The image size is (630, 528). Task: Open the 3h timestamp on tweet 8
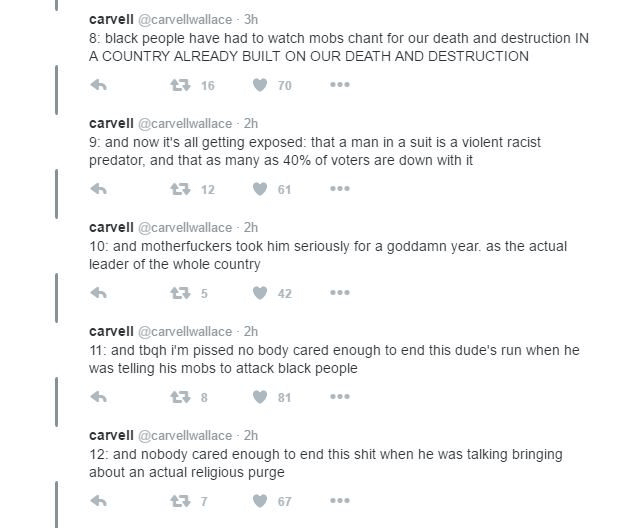click(x=251, y=19)
